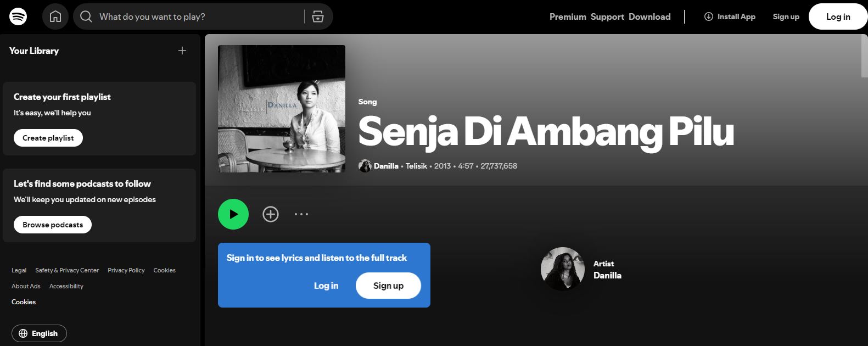868x346 pixels.
Task: Open the Accessibility link
Action: point(66,286)
